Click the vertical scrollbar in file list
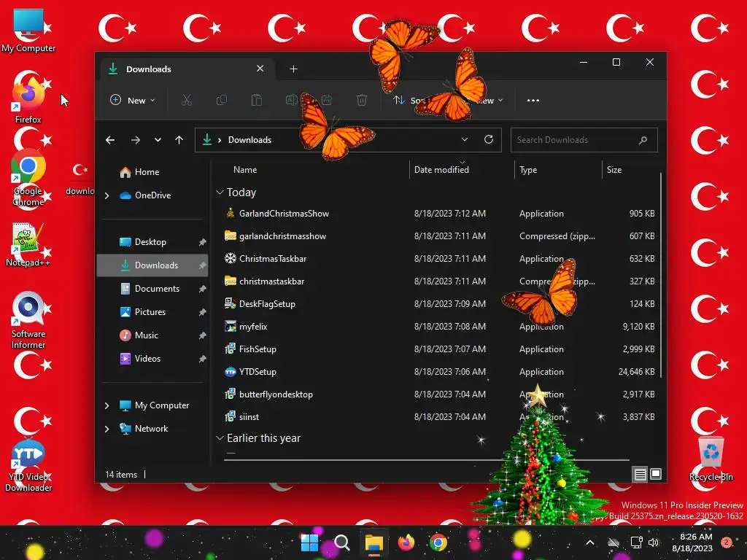The image size is (747, 560). point(661,275)
